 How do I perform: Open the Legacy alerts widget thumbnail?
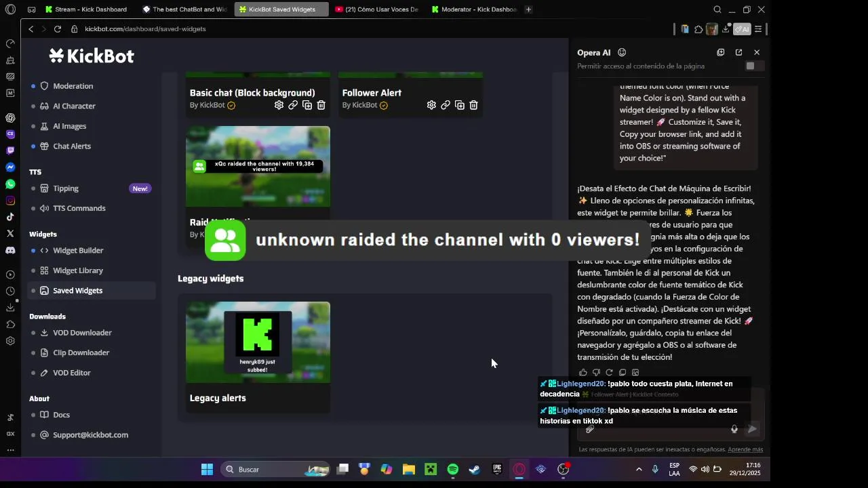(258, 342)
